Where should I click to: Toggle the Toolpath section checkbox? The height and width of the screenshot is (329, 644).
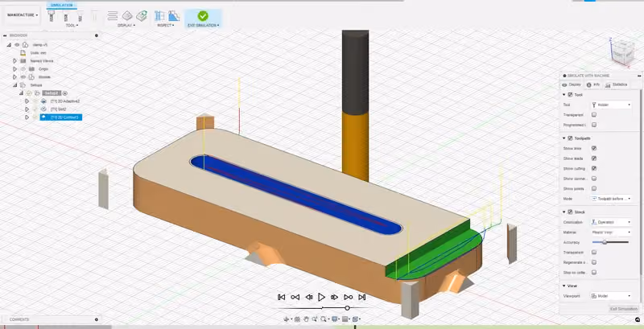[570, 138]
